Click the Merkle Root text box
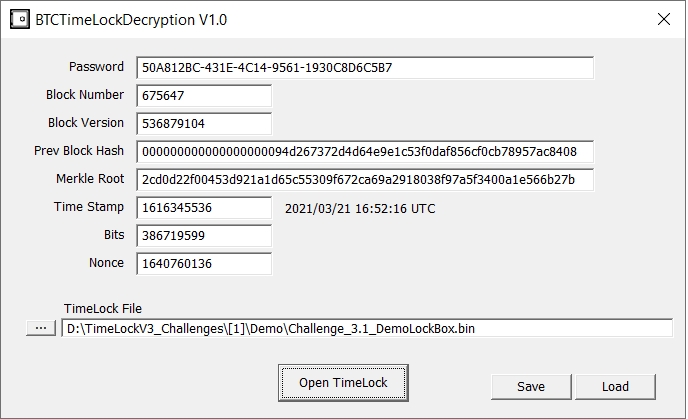This screenshot has width=688, height=419. tap(365, 180)
